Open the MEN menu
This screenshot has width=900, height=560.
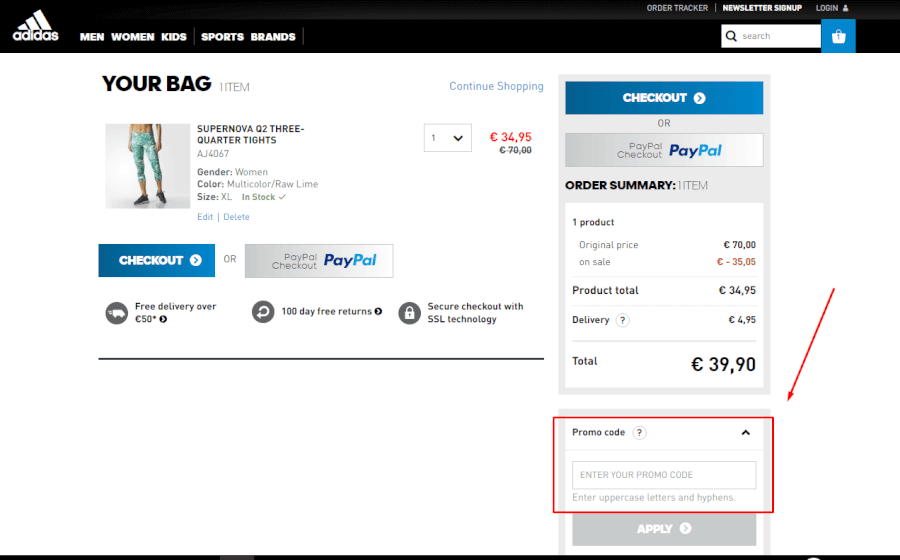click(92, 37)
